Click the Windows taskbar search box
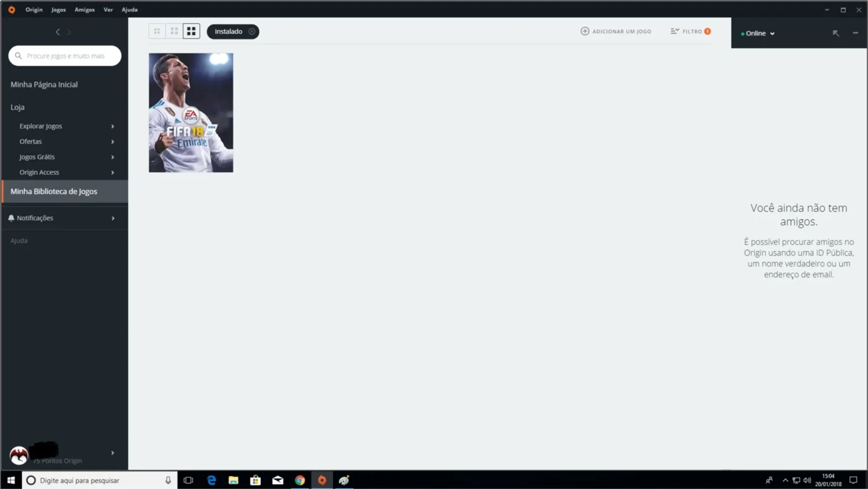Image resolution: width=868 pixels, height=489 pixels. 100,480
